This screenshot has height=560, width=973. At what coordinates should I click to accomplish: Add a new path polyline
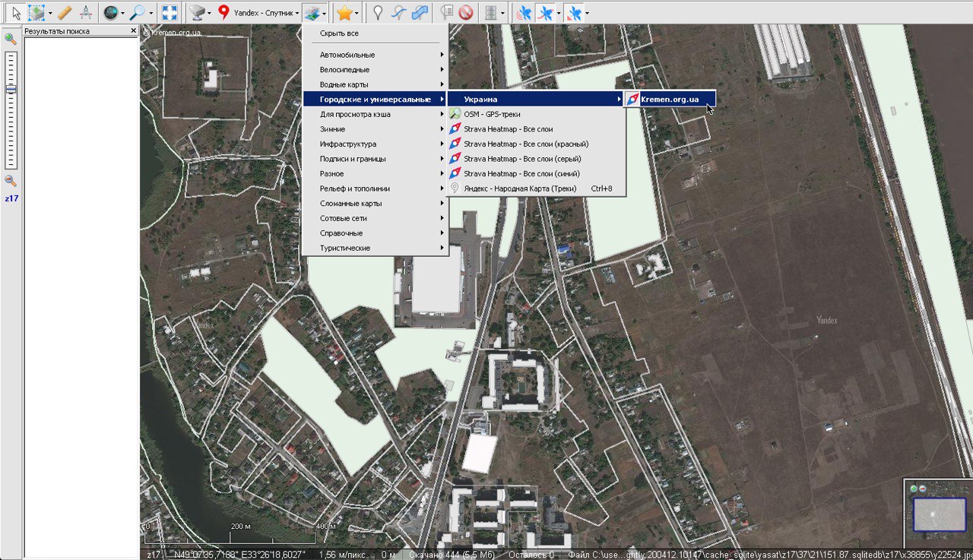point(398,12)
